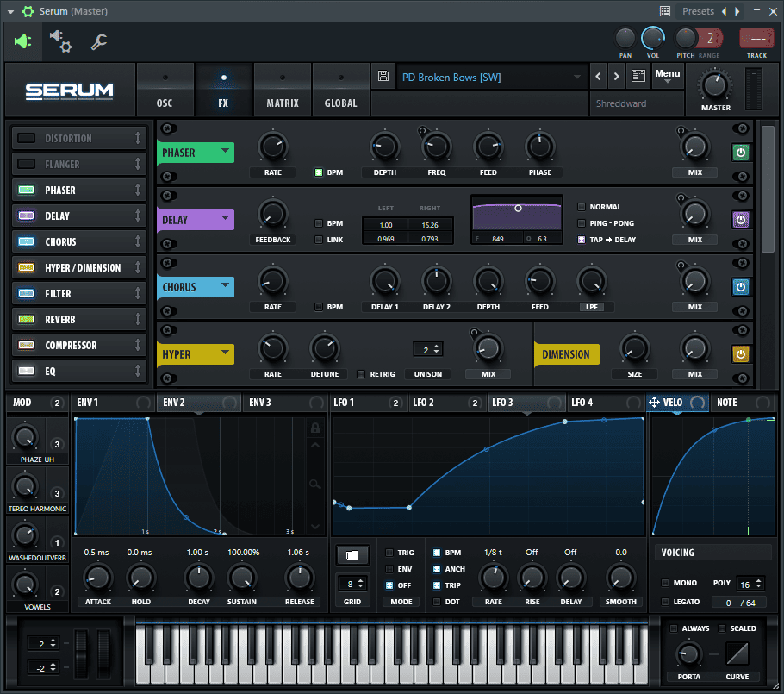Screen dimensions: 784x694
Task: Click the MASTER volume knob
Action: click(714, 84)
